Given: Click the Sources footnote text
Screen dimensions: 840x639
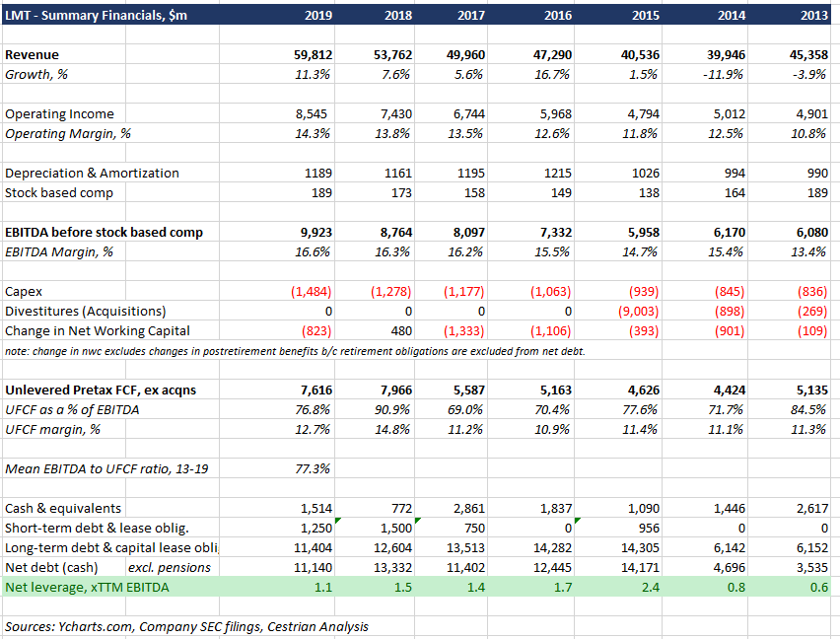Looking at the screenshot, I should point(186,627).
